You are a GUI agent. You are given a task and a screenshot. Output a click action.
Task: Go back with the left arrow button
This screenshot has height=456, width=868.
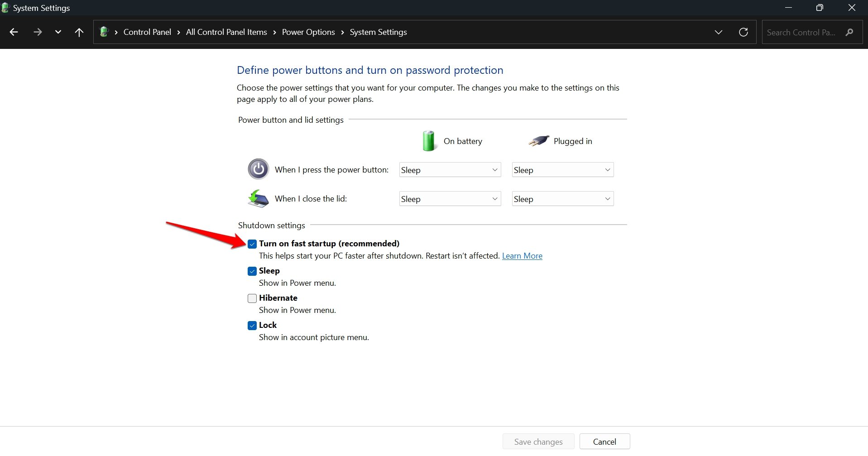pos(14,32)
